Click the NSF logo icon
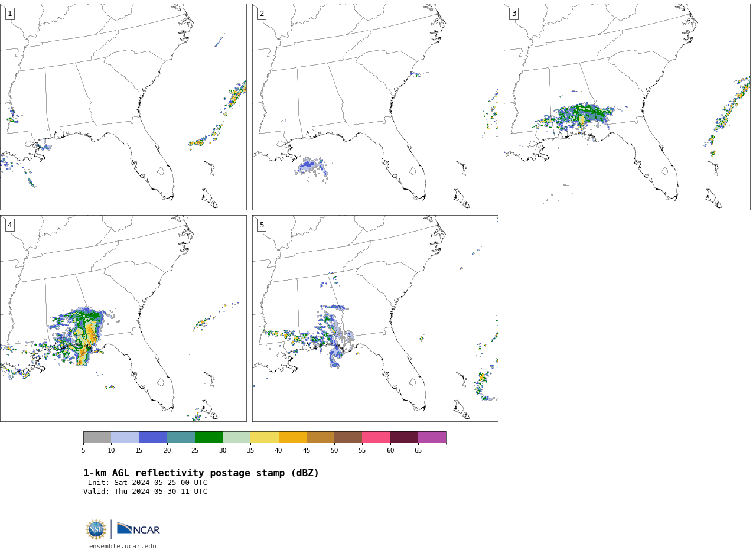The width and height of the screenshot is (756, 553). 96,529
